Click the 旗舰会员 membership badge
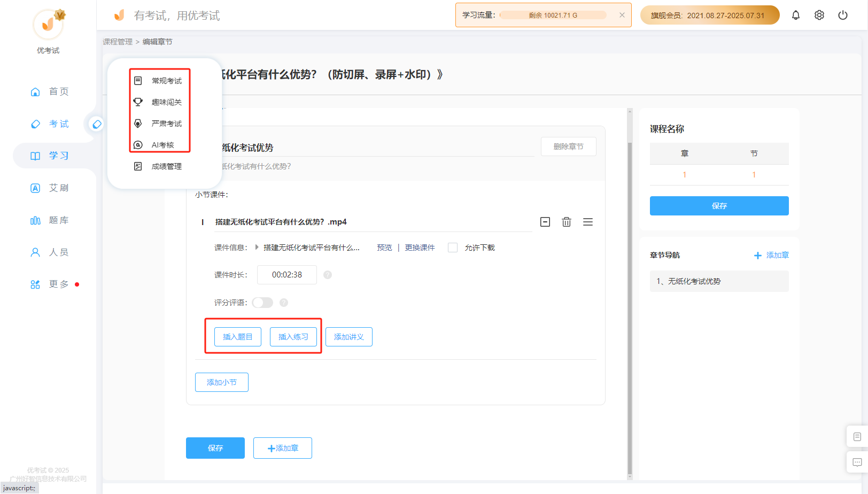Image resolution: width=868 pixels, height=494 pixels. pyautogui.click(x=710, y=15)
